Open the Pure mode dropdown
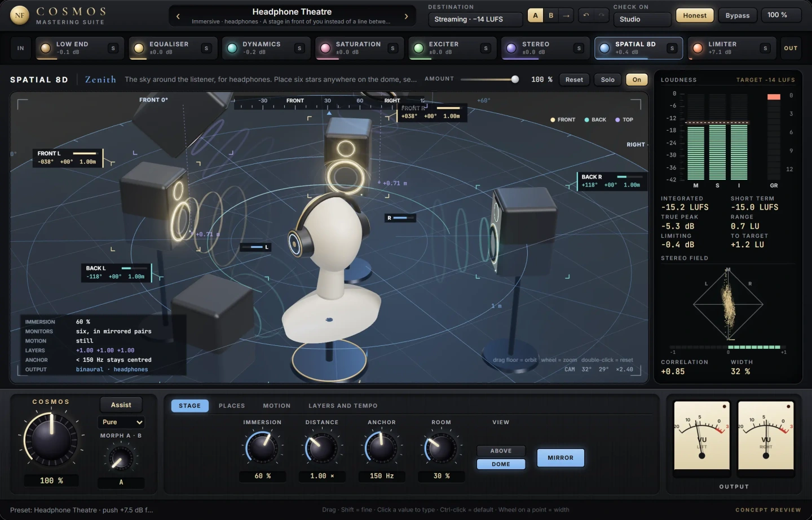 point(122,422)
